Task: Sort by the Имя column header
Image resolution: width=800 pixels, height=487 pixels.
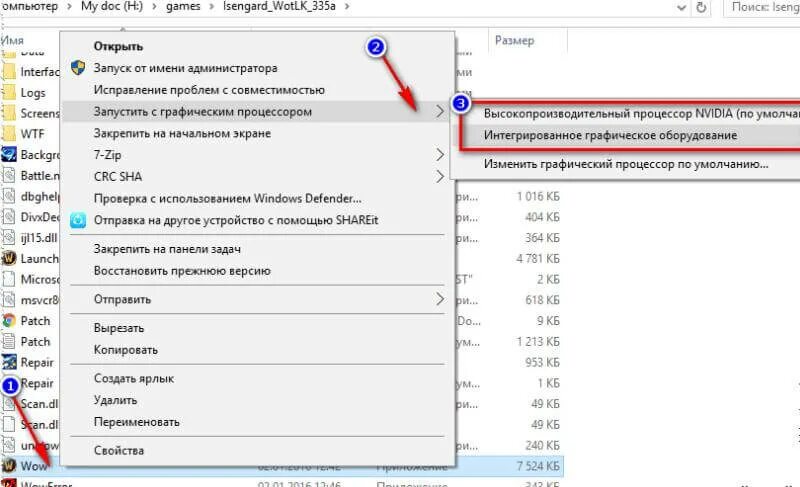Action: (x=12, y=40)
